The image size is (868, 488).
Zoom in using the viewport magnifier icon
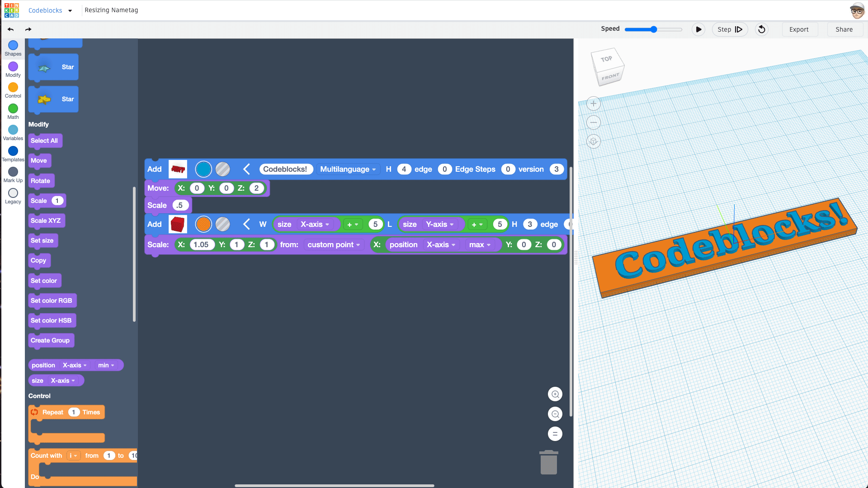point(555,394)
